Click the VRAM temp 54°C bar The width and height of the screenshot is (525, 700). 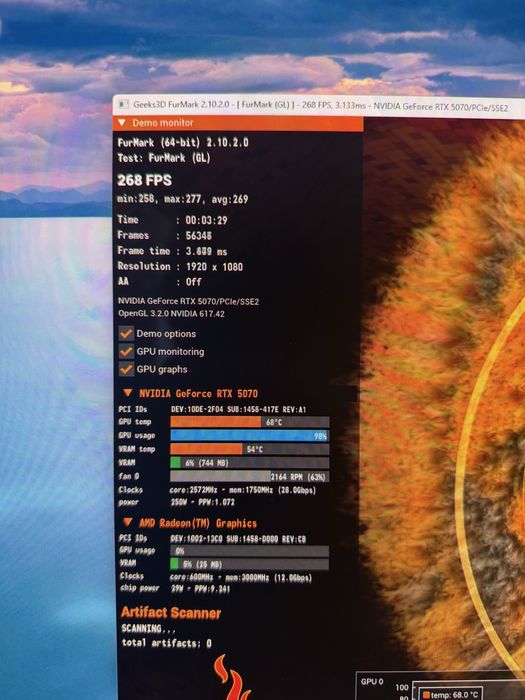tap(250, 449)
